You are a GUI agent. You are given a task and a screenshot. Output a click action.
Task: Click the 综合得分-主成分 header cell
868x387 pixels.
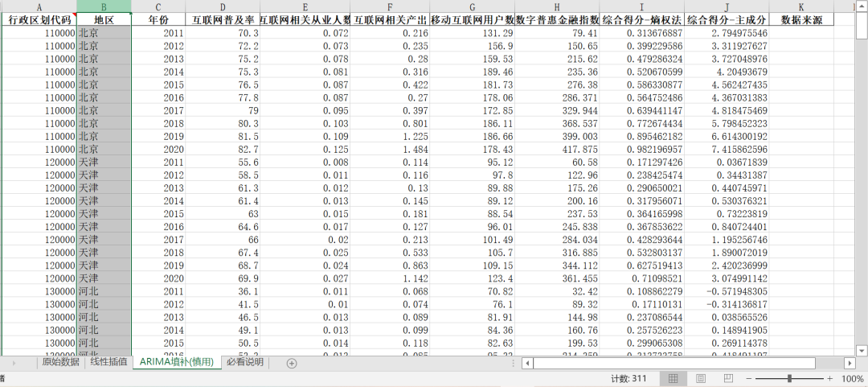[727, 20]
